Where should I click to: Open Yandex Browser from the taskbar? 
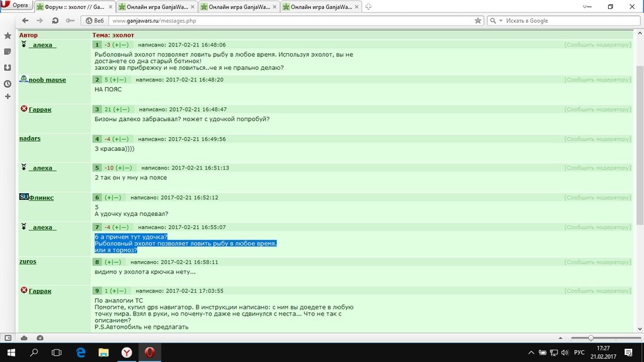(x=127, y=352)
